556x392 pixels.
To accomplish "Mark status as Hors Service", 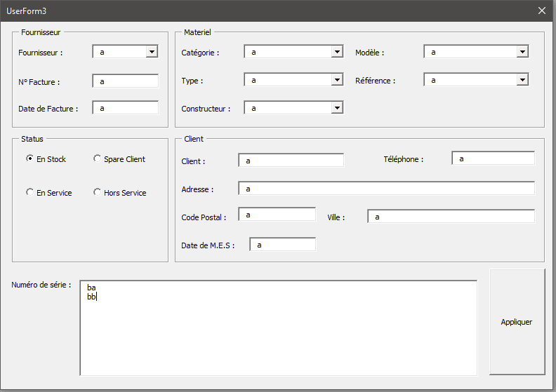I will pyautogui.click(x=97, y=193).
